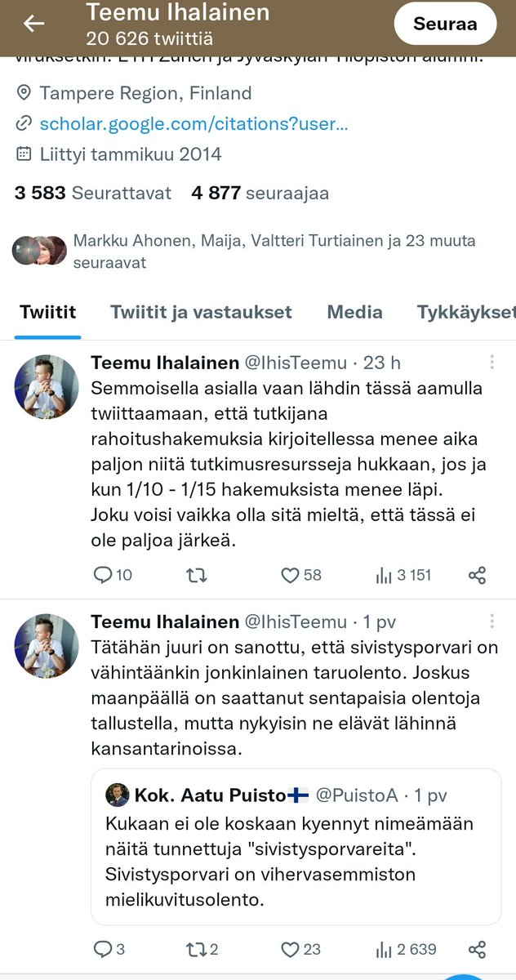Open the 4 877 seuraajaa followers list
This screenshot has width=516, height=980.
pos(260,194)
